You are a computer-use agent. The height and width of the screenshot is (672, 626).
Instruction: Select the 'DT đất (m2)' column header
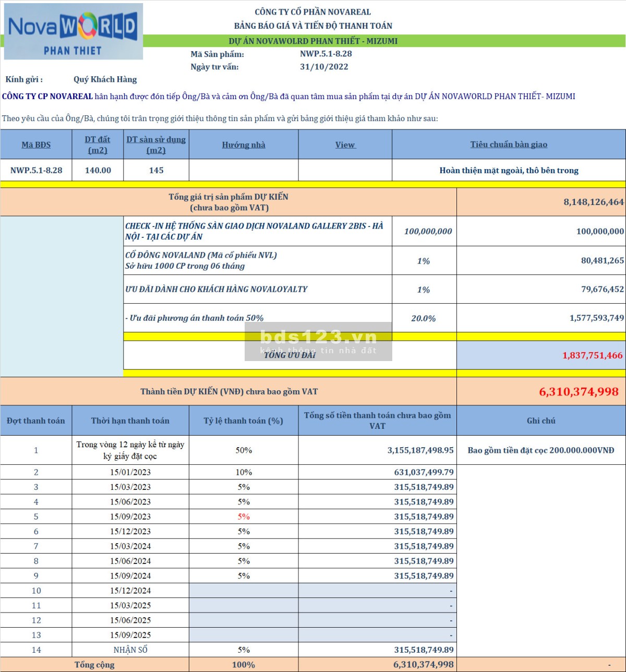point(98,145)
